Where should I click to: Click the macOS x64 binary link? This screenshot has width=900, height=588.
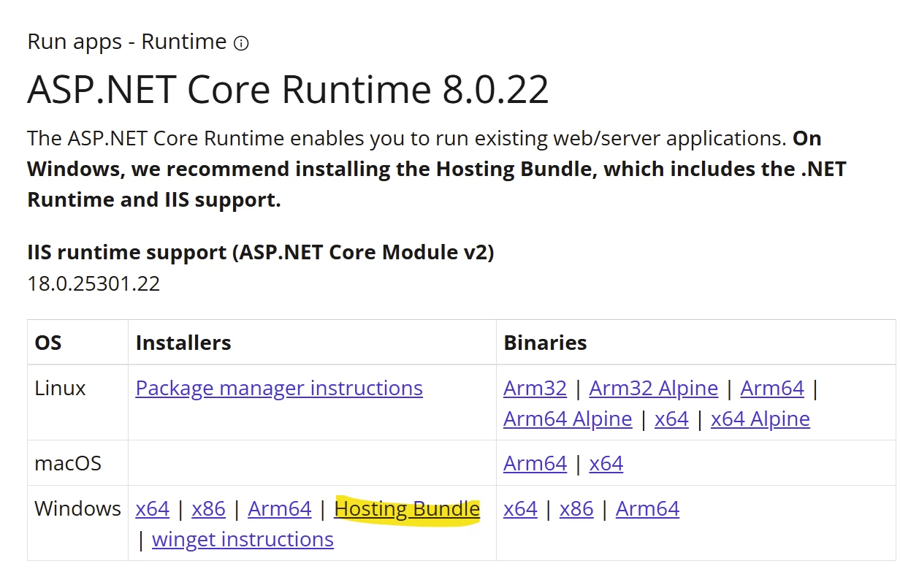coord(606,463)
